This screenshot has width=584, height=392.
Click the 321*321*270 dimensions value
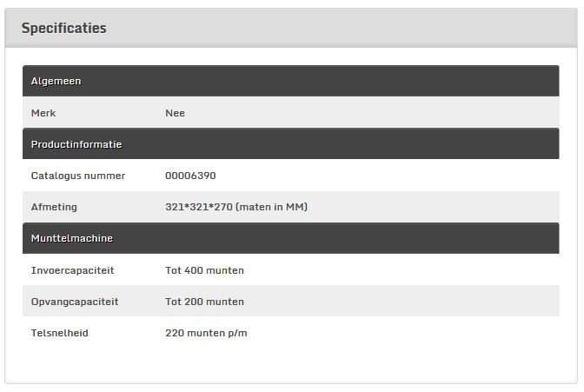pyautogui.click(x=236, y=207)
